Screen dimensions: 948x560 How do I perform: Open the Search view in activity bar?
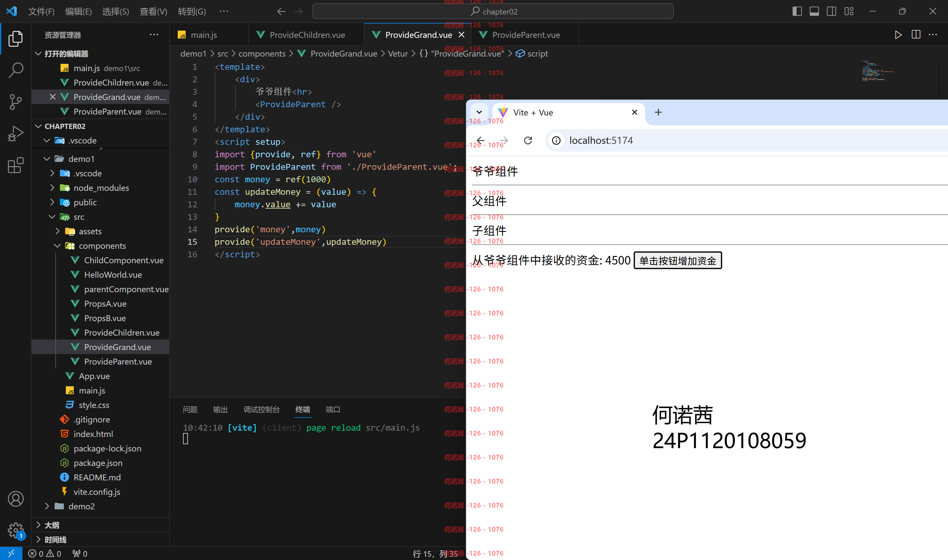tap(15, 70)
